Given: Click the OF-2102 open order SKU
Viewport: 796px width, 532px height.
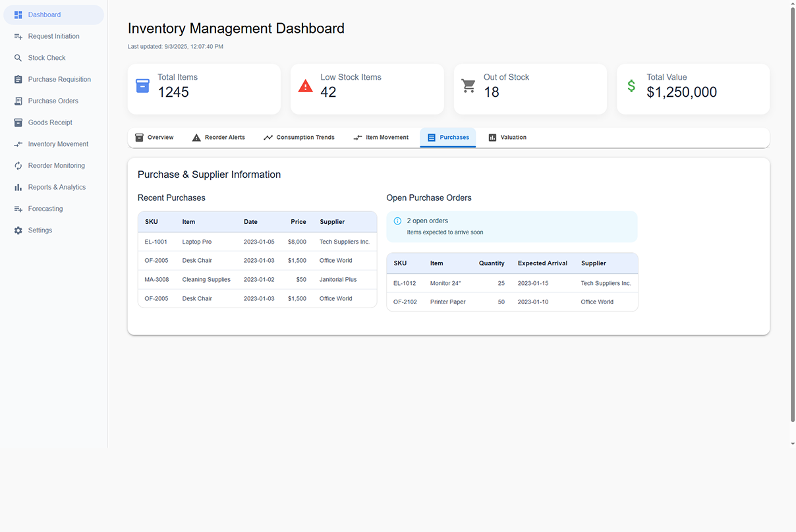Looking at the screenshot, I should pyautogui.click(x=405, y=302).
